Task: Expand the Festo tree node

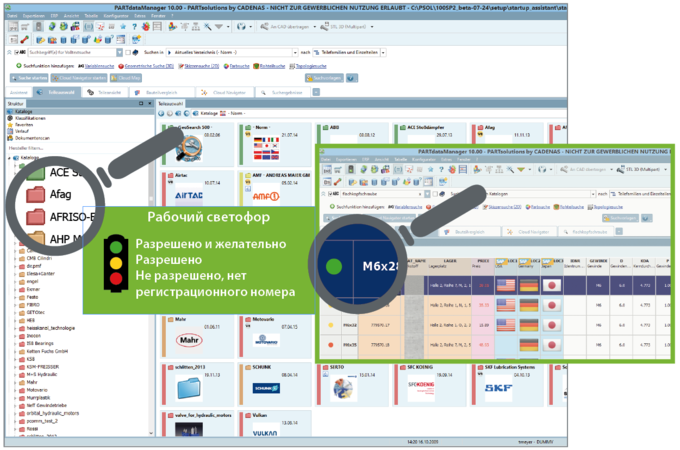Action: [15, 297]
